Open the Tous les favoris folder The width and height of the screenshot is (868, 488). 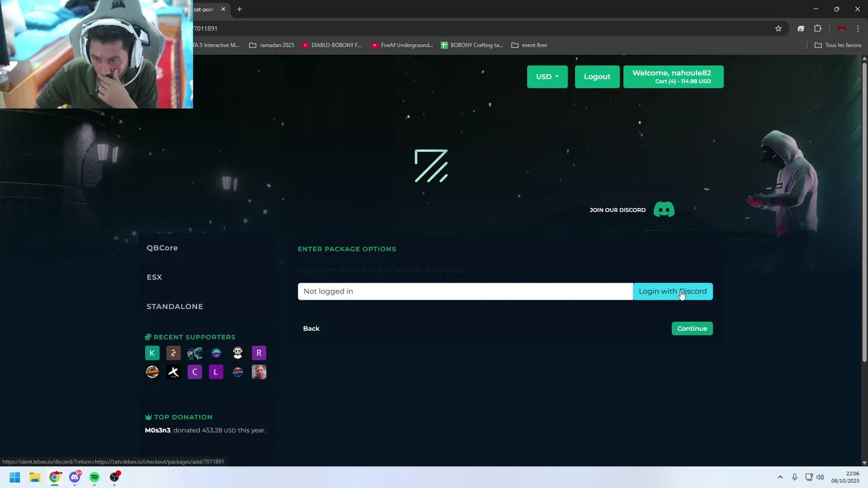838,45
